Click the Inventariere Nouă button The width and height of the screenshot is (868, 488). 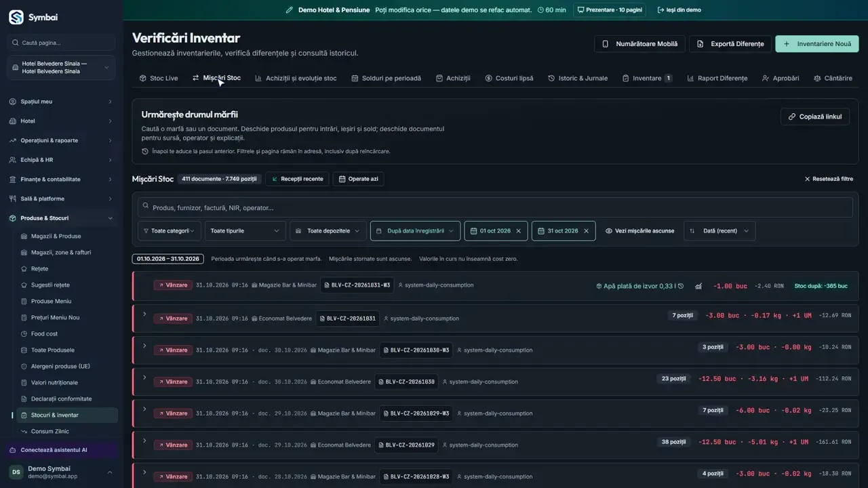pos(817,44)
